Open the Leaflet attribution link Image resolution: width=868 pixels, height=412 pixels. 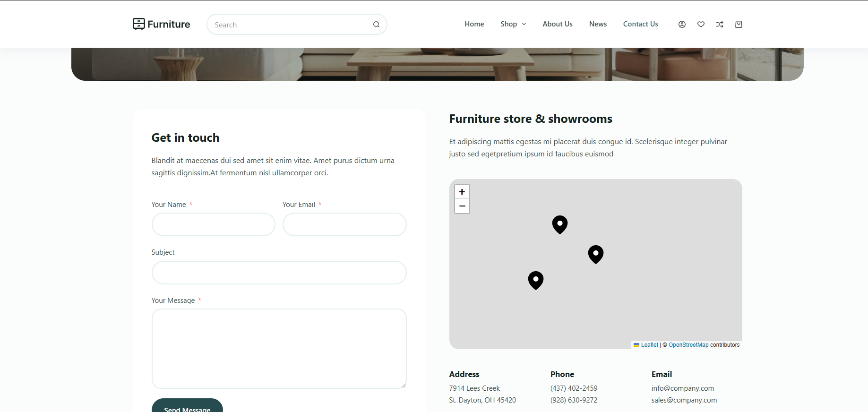point(649,345)
